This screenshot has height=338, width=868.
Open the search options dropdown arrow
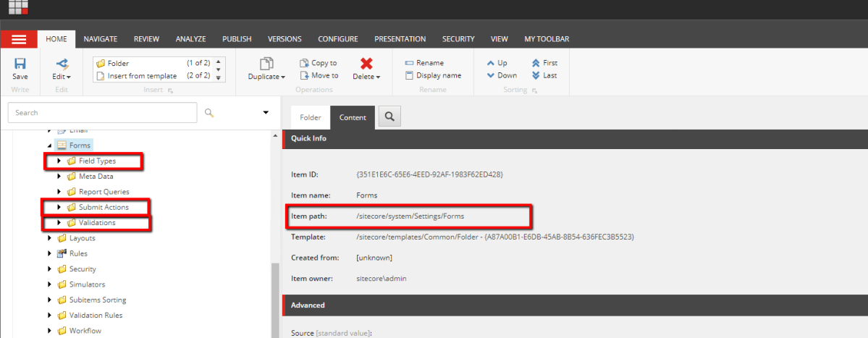[x=266, y=113]
